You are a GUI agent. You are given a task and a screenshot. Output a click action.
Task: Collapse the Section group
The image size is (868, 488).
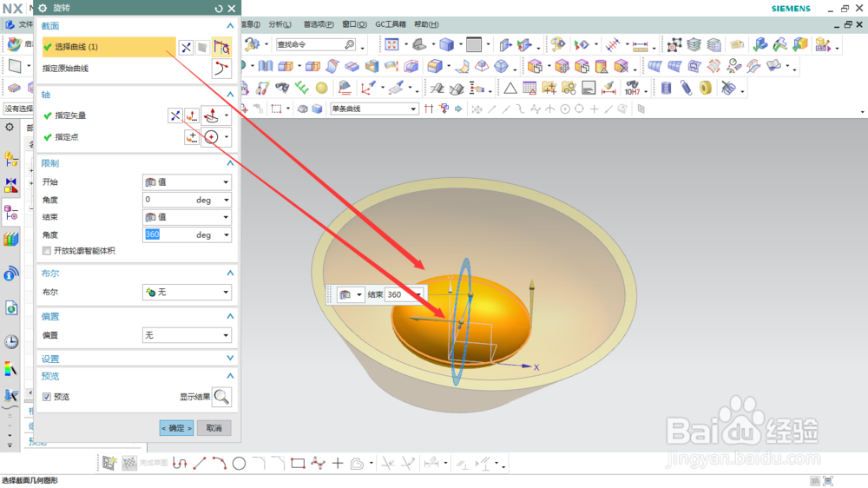230,26
